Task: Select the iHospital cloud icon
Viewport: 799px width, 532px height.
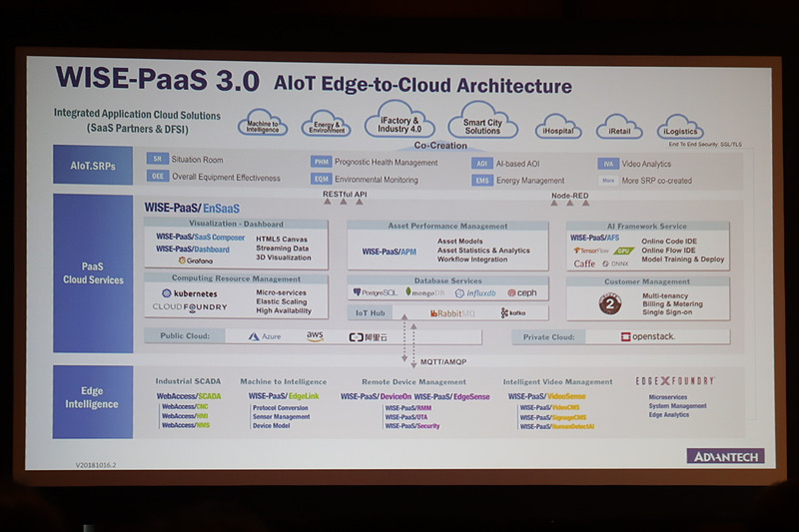Action: coord(558,126)
